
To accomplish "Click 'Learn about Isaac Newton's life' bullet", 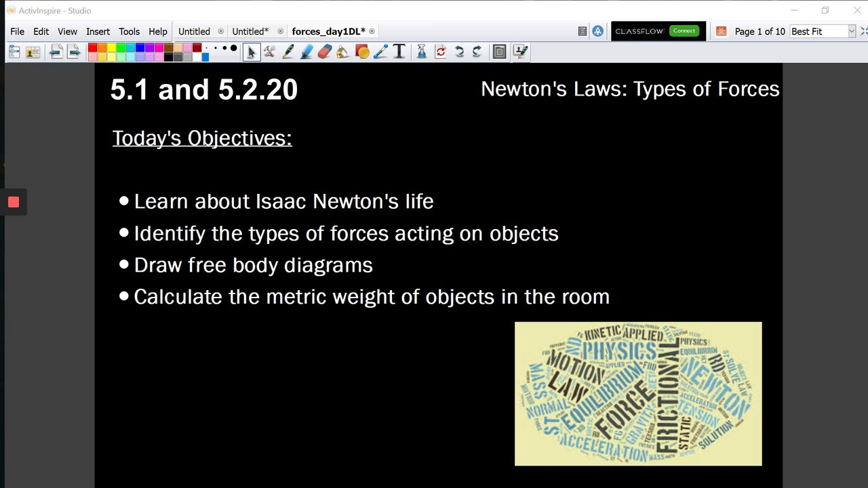I will point(283,201).
